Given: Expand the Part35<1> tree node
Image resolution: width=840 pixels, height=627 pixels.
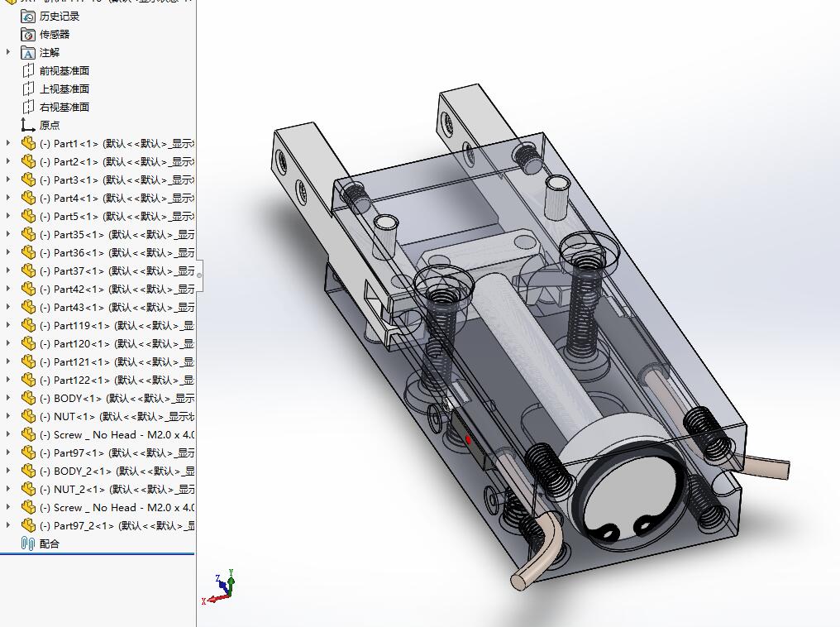Looking at the screenshot, I should pos(8,235).
